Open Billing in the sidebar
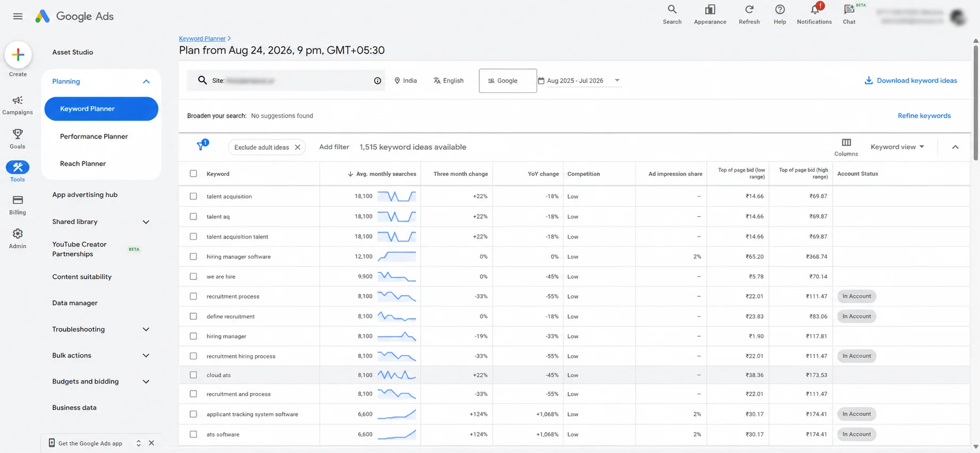This screenshot has height=453, width=980. pyautogui.click(x=18, y=205)
